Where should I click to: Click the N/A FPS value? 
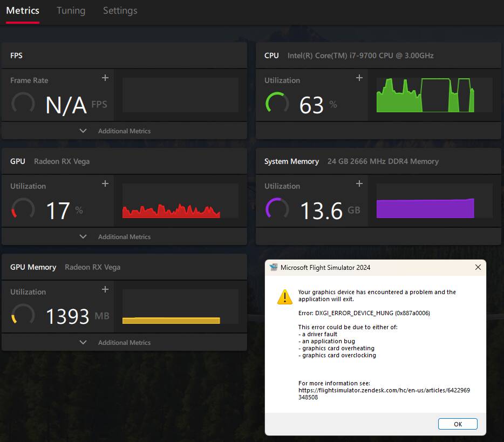[76, 105]
